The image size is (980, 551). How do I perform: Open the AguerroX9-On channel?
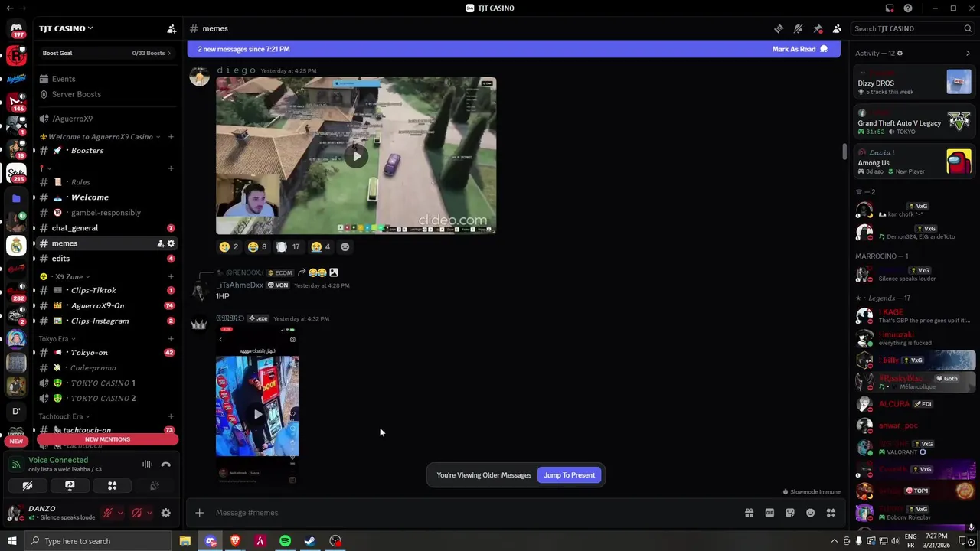click(106, 305)
